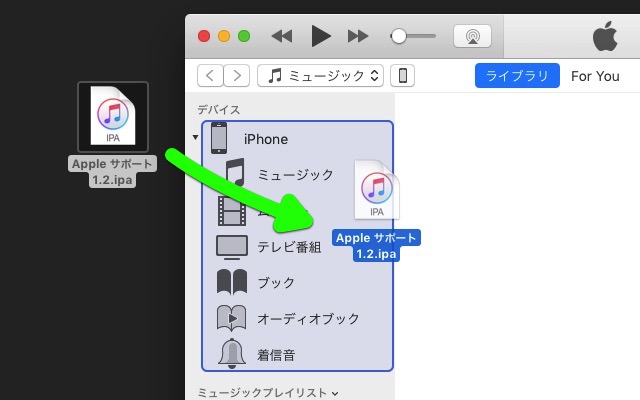This screenshot has width=640, height=400.
Task: Open the ミュージック media type dropdown
Action: [320, 76]
